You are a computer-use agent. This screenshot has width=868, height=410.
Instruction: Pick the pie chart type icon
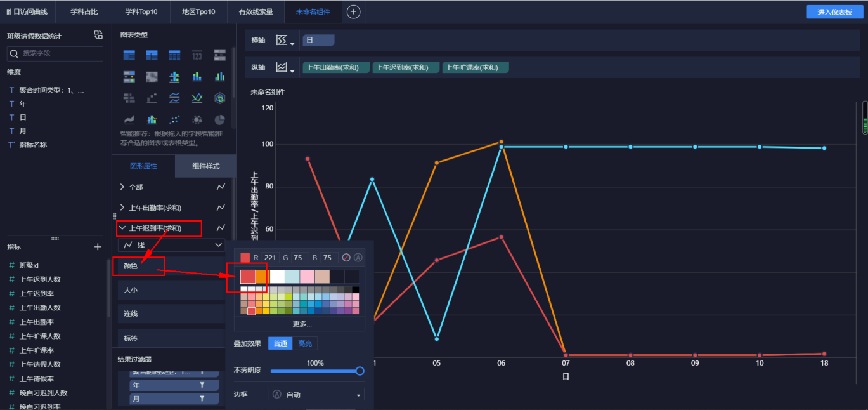pos(219,119)
